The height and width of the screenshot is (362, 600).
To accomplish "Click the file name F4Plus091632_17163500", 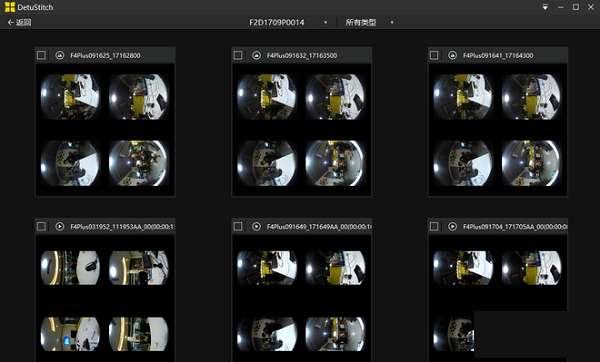I will 302,55.
